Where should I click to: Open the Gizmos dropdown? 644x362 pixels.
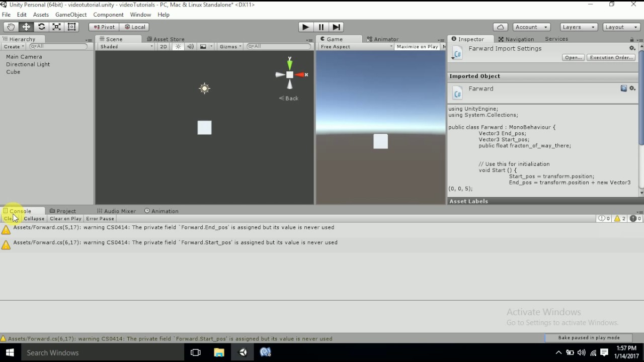230,47
